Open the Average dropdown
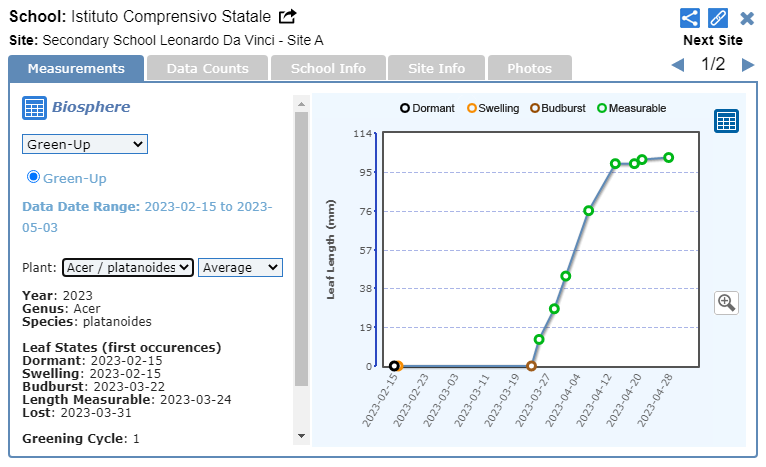Image resolution: width=766 pixels, height=467 pixels. pyautogui.click(x=240, y=267)
